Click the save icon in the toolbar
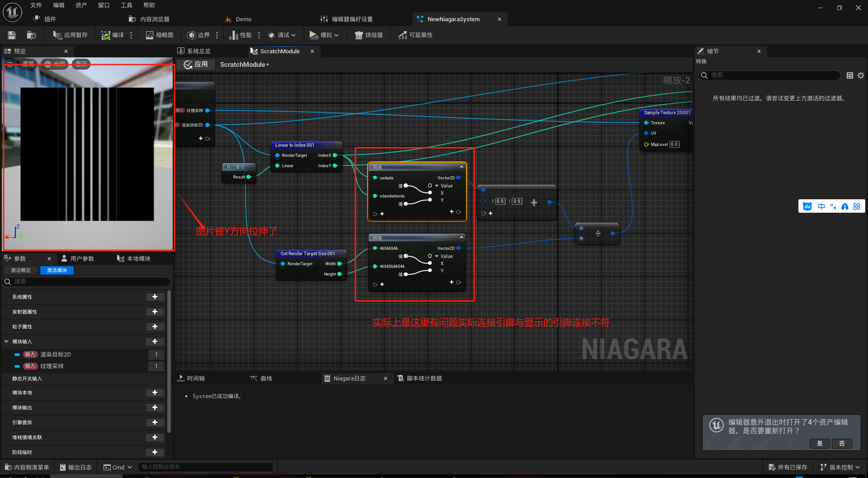 pos(11,35)
